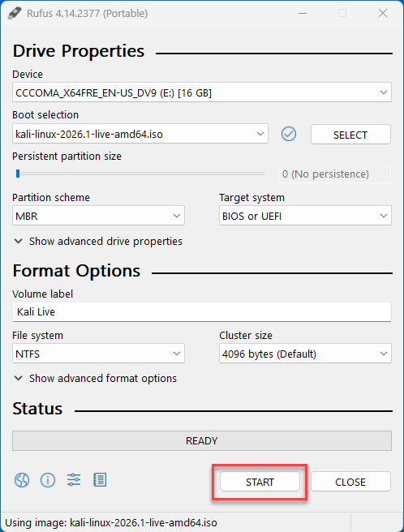Open the application settings sliders icon
The image size is (404, 532).
click(x=74, y=480)
